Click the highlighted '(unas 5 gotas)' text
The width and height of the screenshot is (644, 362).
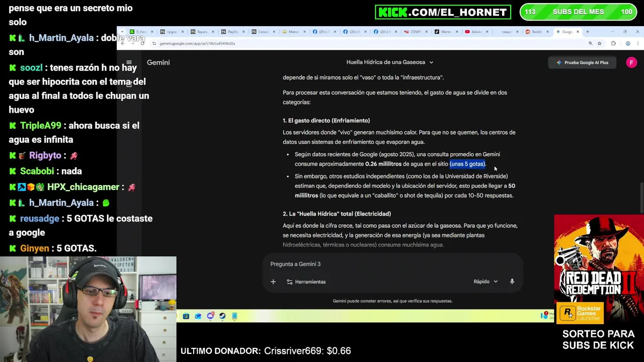tap(467, 164)
